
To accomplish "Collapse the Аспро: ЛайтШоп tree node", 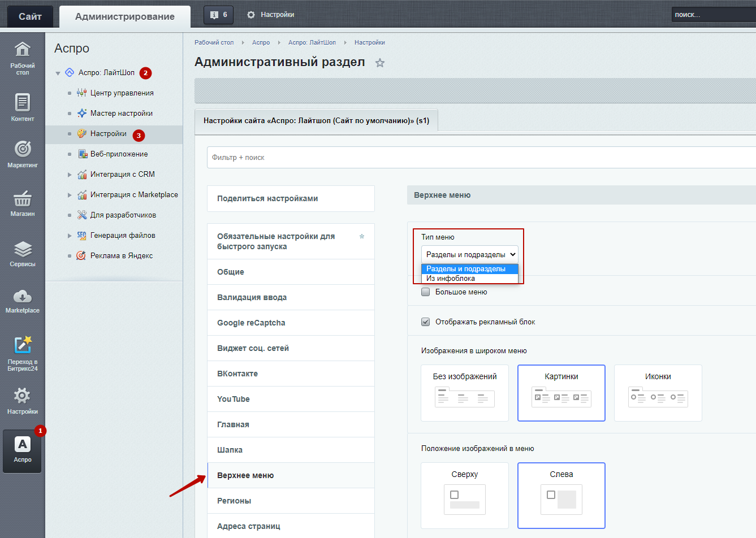I will tap(58, 73).
